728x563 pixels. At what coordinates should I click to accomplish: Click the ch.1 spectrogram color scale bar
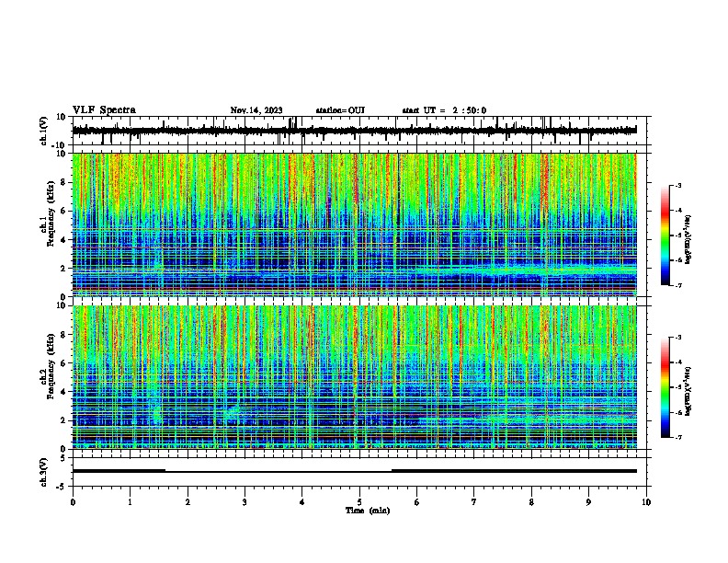pos(665,236)
